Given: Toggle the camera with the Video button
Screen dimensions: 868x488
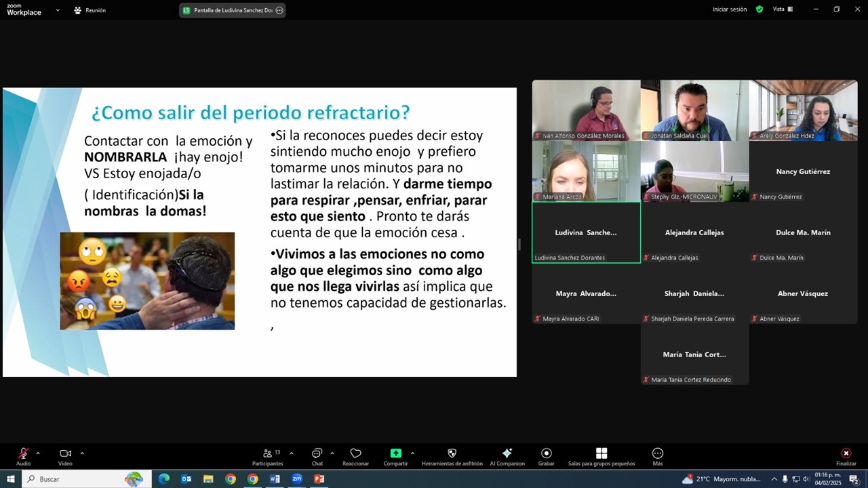Looking at the screenshot, I should click(65, 453).
